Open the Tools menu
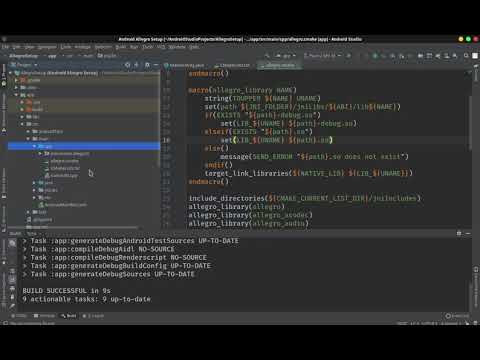The width and height of the screenshot is (480, 360). pos(147,47)
